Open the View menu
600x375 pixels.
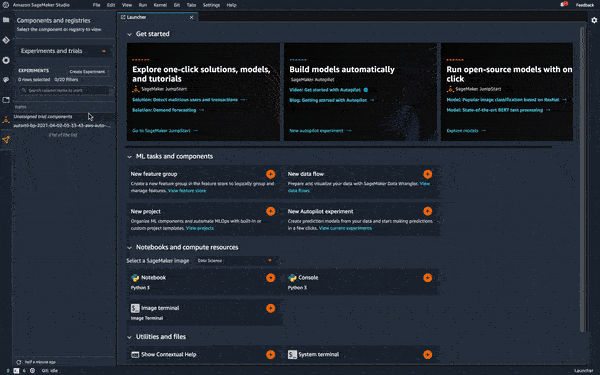127,5
